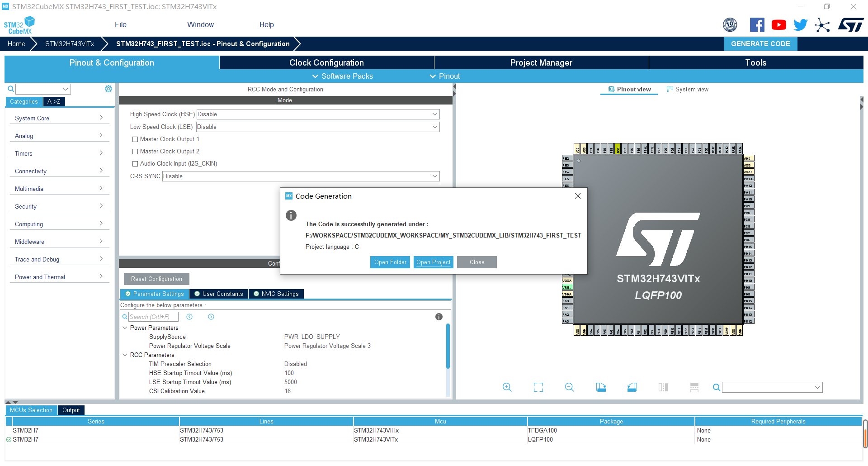This screenshot has width=868, height=466.
Task: Enable Master Clock Output 2
Action: point(135,152)
